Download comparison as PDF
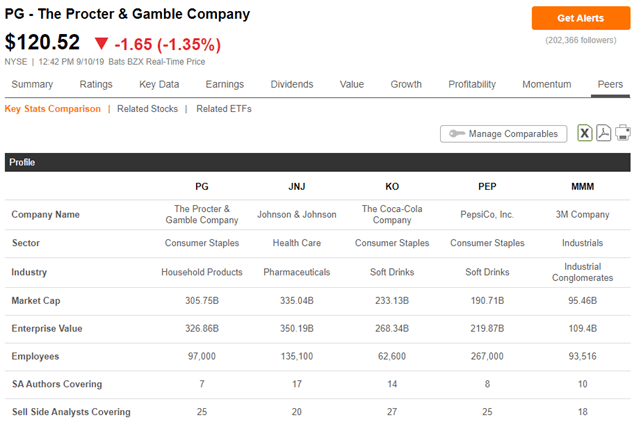Image resolution: width=641 pixels, height=429 pixels. [604, 133]
